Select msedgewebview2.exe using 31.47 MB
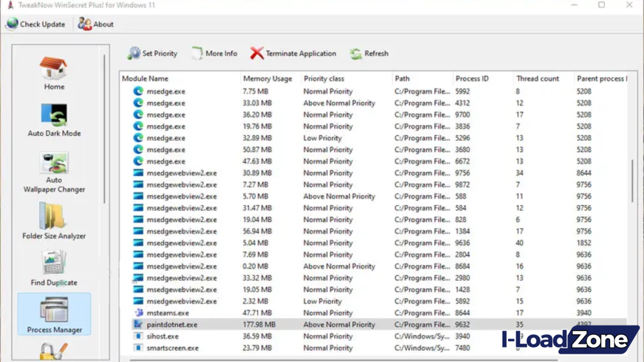 point(379,208)
